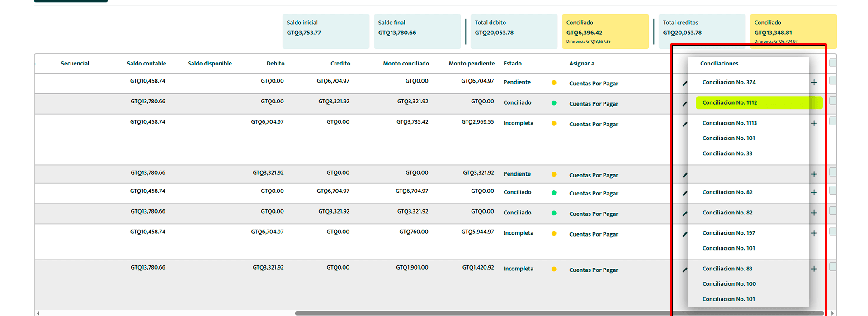Click pencil icon beside Conciliacion No. 197

pyautogui.click(x=684, y=234)
